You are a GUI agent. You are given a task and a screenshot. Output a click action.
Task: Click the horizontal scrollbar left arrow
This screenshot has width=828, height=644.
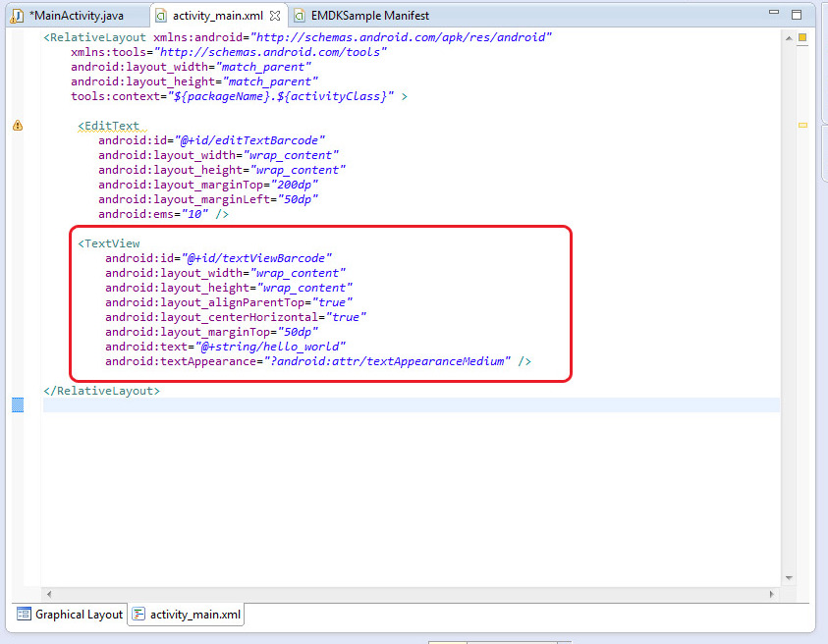click(x=50, y=593)
